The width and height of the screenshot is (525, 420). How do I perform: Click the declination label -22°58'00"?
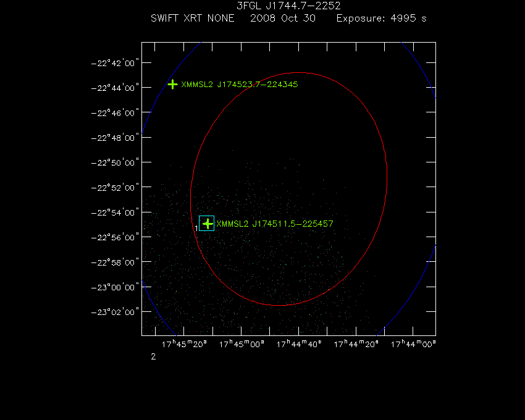coord(115,262)
